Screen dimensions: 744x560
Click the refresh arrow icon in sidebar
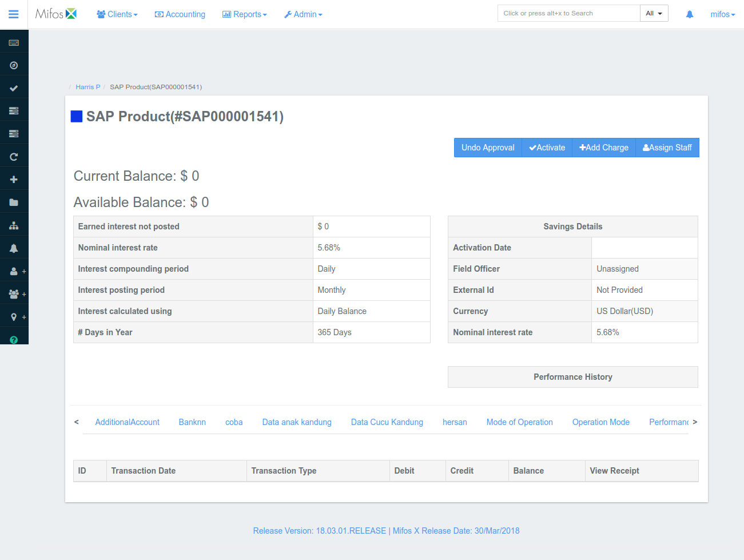pyautogui.click(x=14, y=156)
